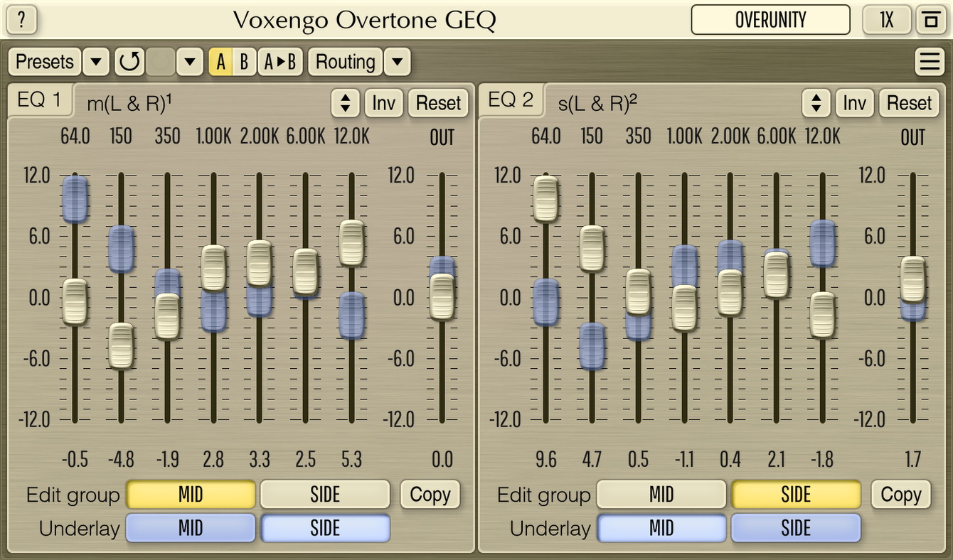Click EQ 2 6.00K band slider handle
The height and width of the screenshot is (560, 953).
(x=776, y=275)
